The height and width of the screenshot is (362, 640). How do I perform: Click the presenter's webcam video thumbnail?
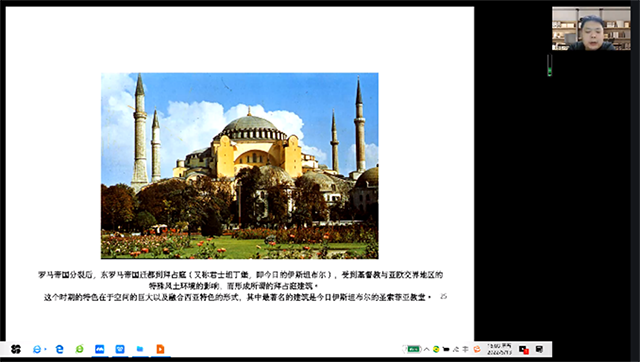pyautogui.click(x=591, y=29)
